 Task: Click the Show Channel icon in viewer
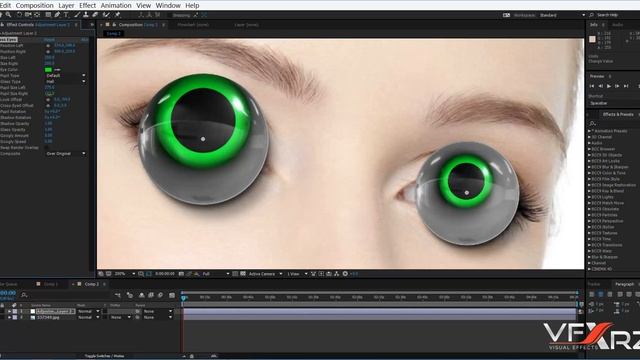(x=197, y=274)
